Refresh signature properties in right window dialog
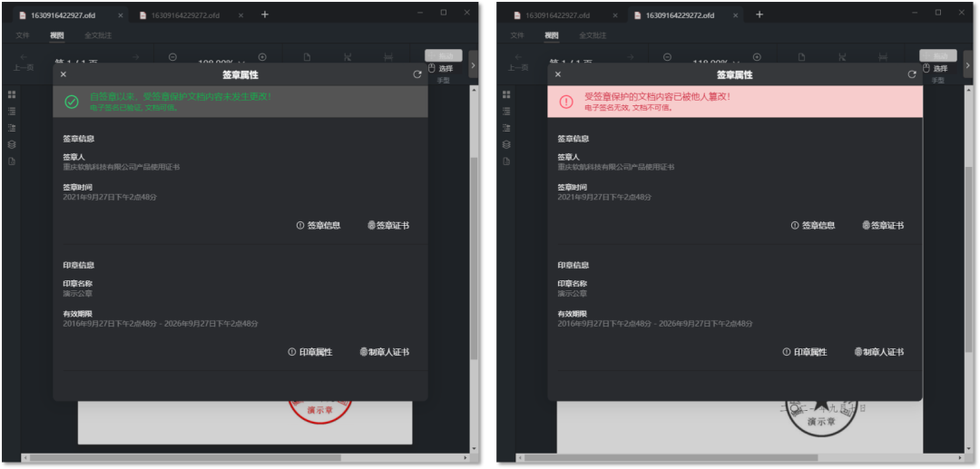The image size is (980, 469). pyautogui.click(x=912, y=74)
